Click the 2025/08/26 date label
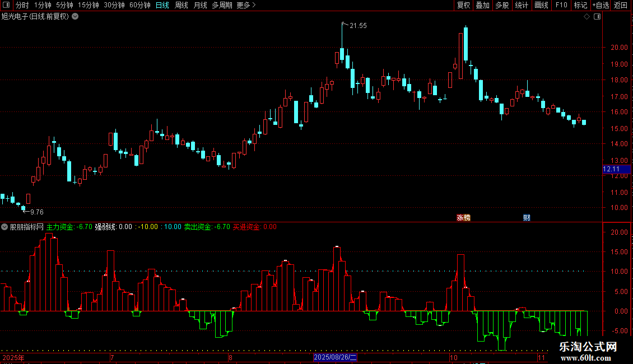This screenshot has width=633, height=364. [335, 357]
